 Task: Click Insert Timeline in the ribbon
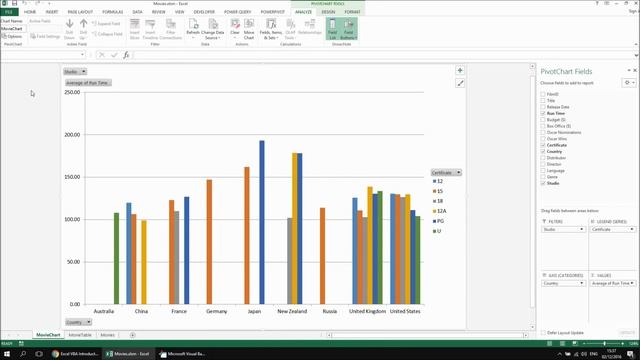[150, 29]
